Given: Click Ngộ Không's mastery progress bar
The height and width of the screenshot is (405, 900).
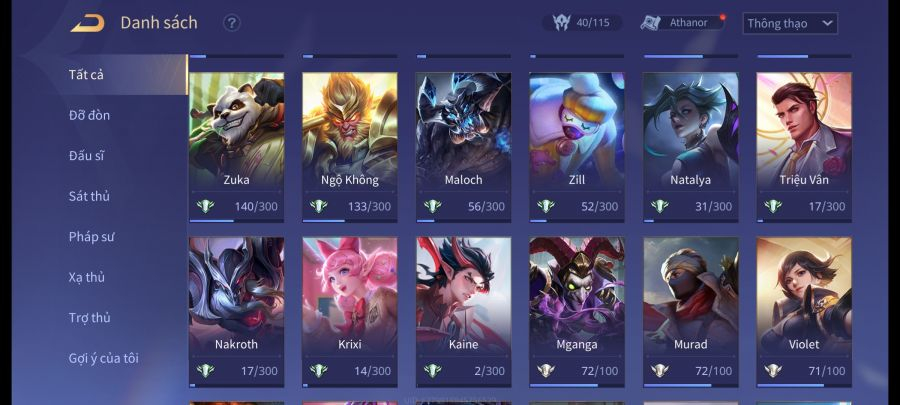Looking at the screenshot, I should tap(350, 221).
